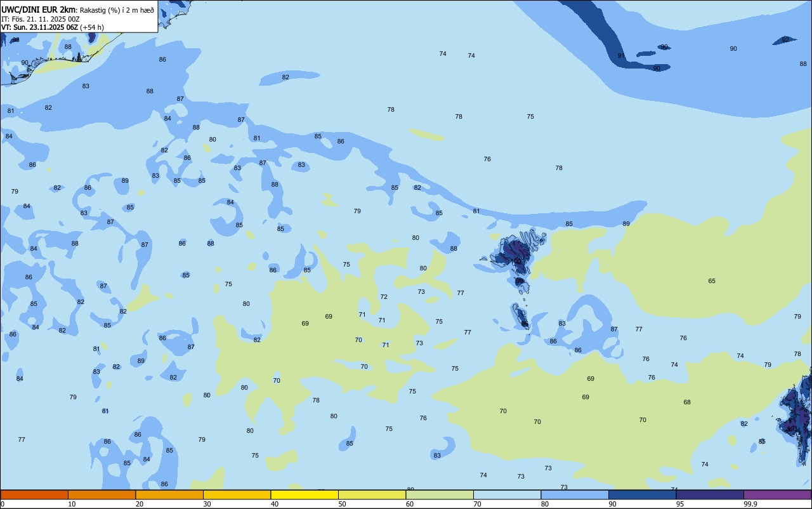Click the orange 10–20 color bar segment

coord(101,494)
